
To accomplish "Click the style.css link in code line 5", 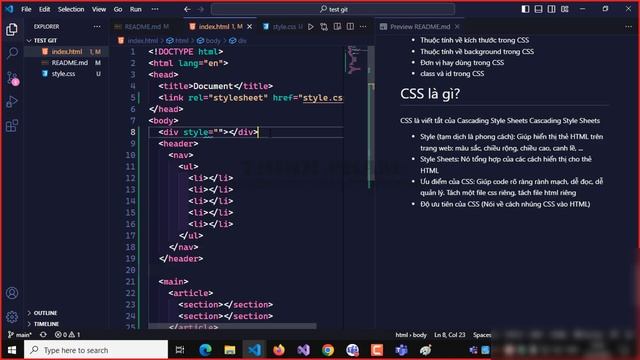I will point(322,98).
